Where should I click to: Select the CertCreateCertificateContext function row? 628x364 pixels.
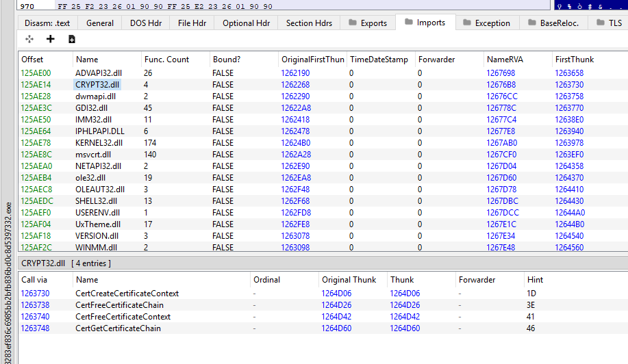click(323, 294)
